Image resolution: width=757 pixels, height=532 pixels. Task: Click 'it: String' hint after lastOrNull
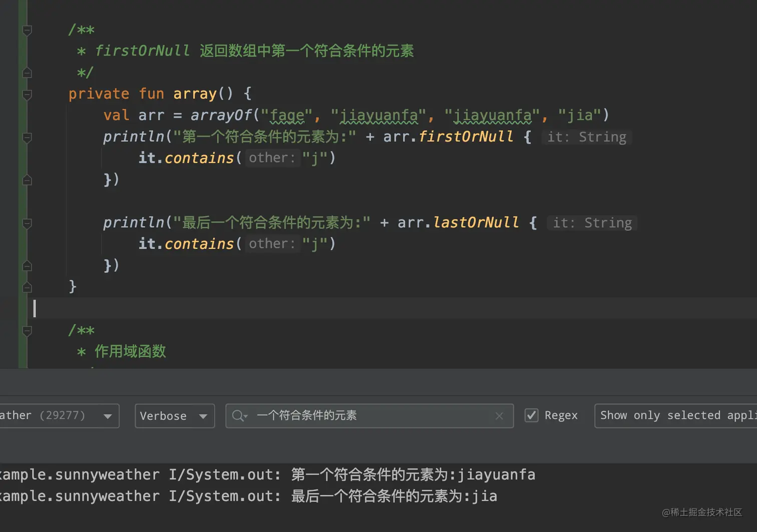coord(592,223)
